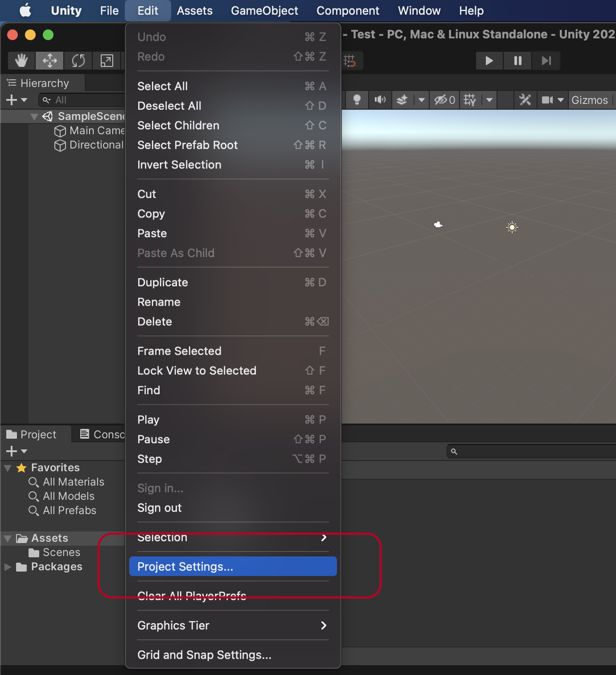Choose Clear All PlayerPrefs entry
616x675 pixels.
pyautogui.click(x=233, y=596)
